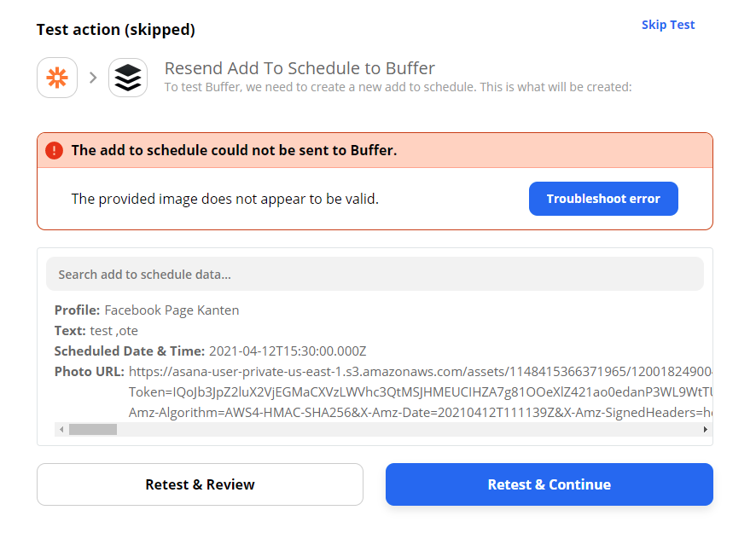This screenshot has height=539, width=756.
Task: Select the Profile Facebook Page Kanten row
Action: point(147,310)
